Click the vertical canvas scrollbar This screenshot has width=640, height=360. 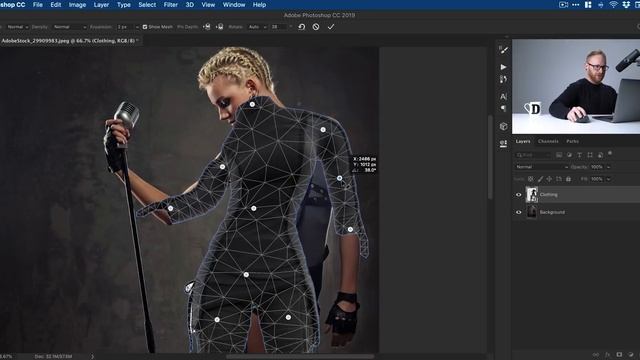490,157
